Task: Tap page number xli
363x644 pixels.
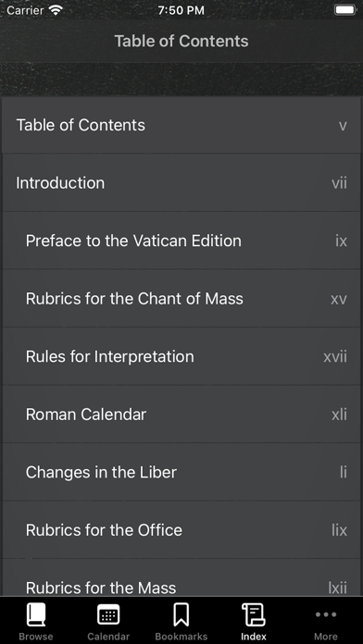Action: [x=339, y=415]
